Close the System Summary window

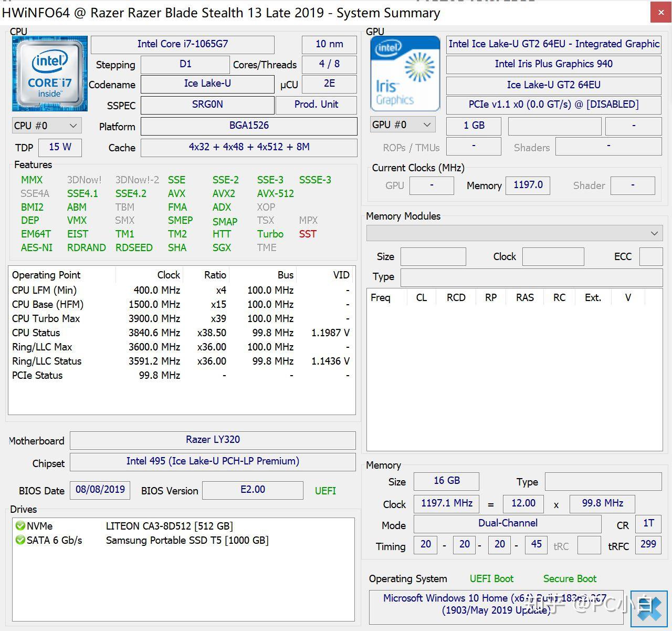[x=661, y=13]
